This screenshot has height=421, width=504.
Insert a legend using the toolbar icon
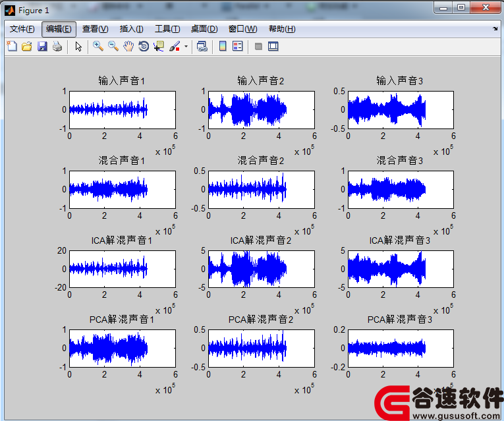coord(238,46)
